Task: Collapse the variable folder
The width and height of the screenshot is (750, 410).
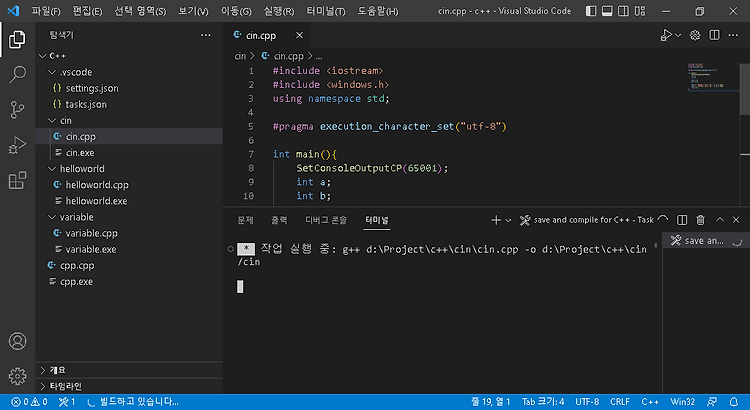Action: [130, 217]
